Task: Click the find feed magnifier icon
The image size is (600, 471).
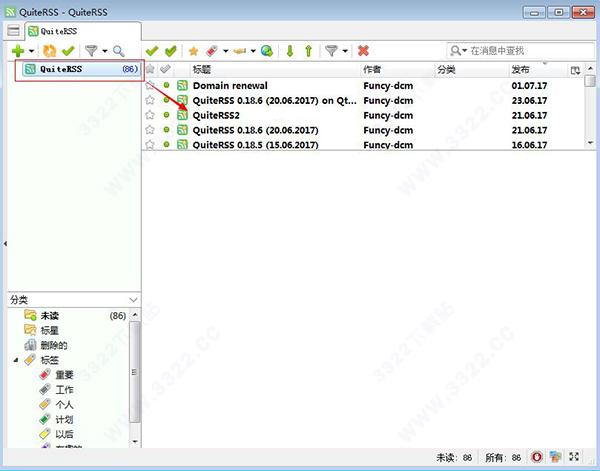Action: 119,51
